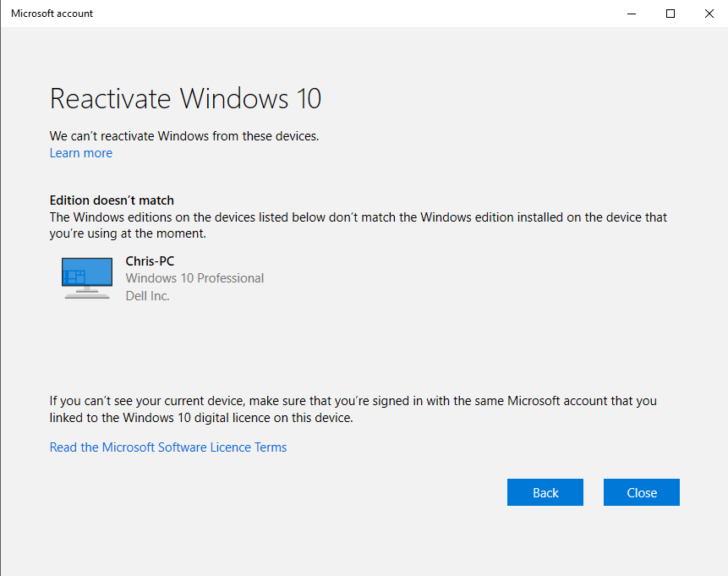Minimize the Microsoft account window
728x576 pixels.
coord(632,14)
